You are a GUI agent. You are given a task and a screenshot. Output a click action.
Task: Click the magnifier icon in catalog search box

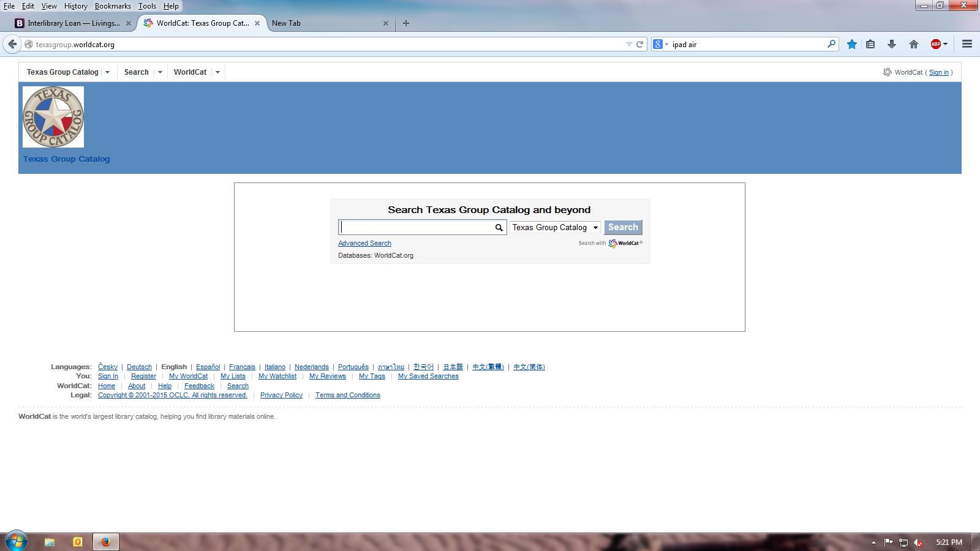499,228
